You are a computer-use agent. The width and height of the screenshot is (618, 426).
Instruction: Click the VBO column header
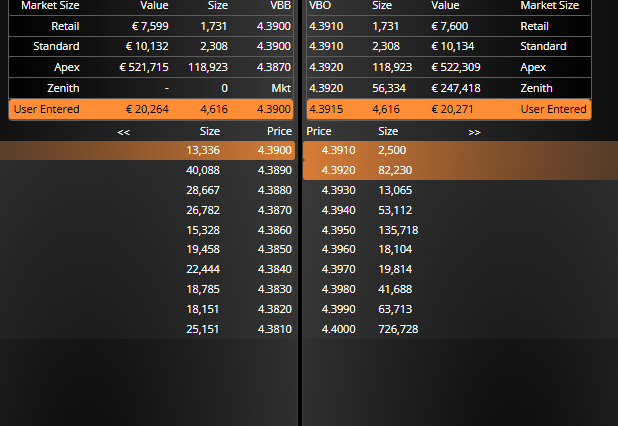tap(320, 6)
